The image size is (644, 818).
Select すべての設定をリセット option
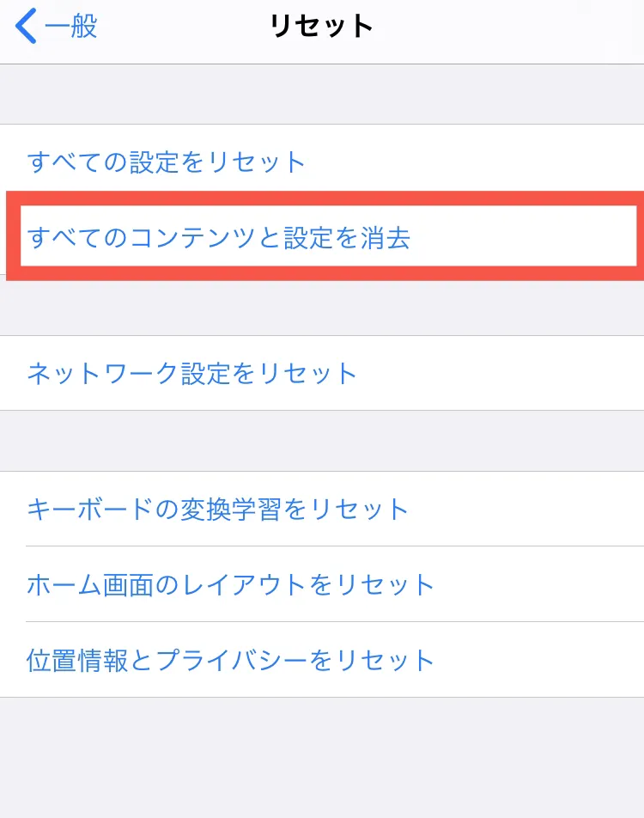point(167,162)
